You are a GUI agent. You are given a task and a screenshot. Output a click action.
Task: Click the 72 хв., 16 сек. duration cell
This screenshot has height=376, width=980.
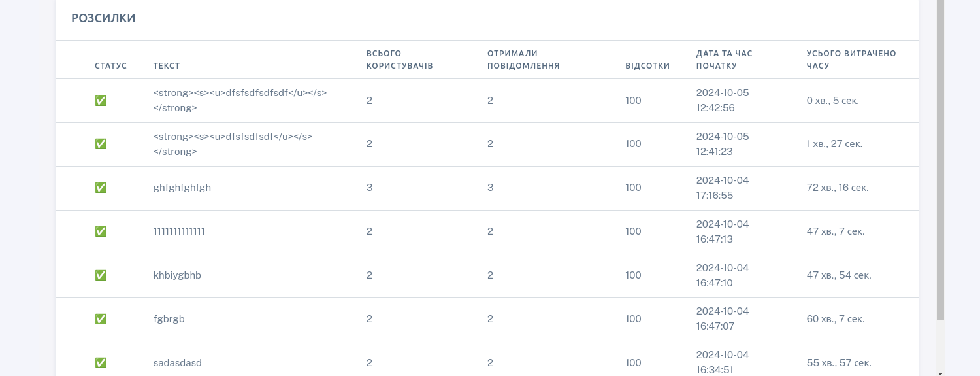click(838, 188)
